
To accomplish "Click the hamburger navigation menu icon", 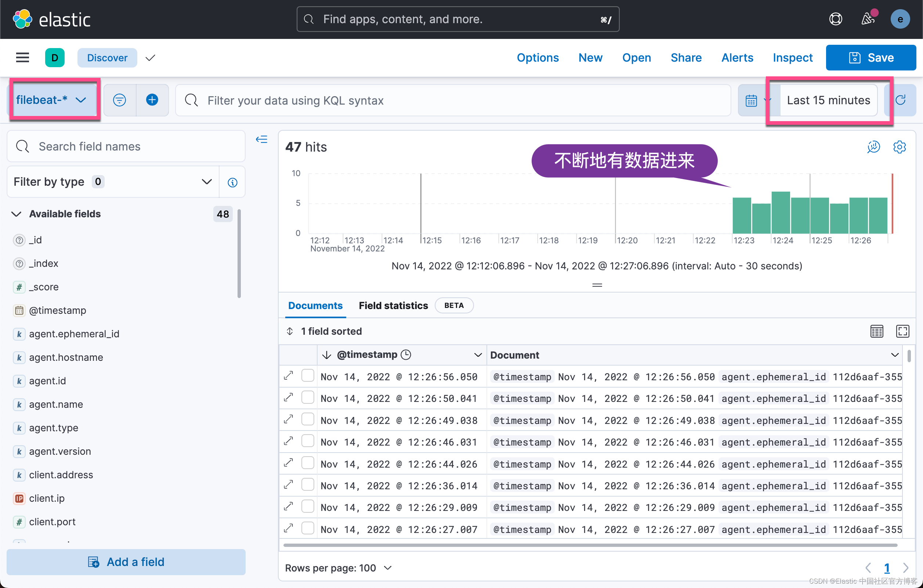I will [x=22, y=58].
